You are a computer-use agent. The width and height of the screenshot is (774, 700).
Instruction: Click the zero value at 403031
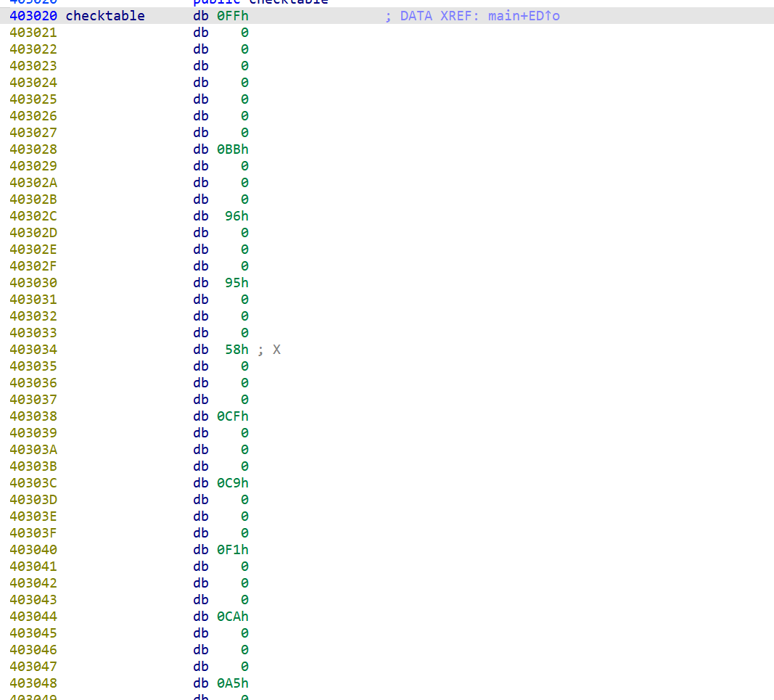pyautogui.click(x=244, y=300)
